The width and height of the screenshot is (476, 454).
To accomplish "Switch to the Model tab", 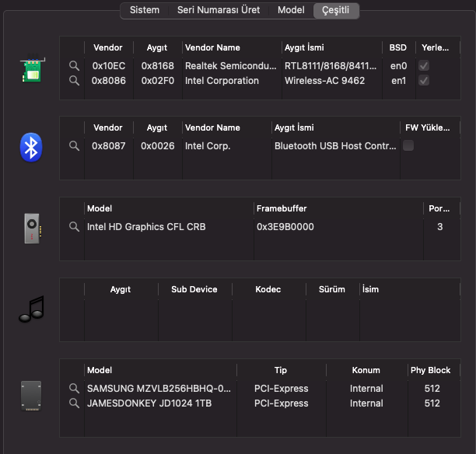I will coord(290,10).
